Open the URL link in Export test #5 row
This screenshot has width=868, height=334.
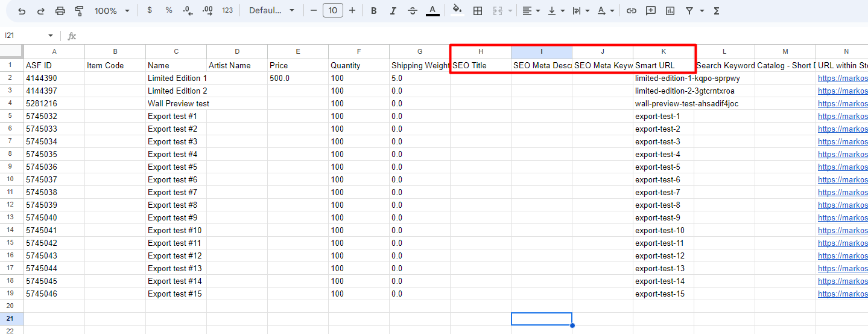842,167
